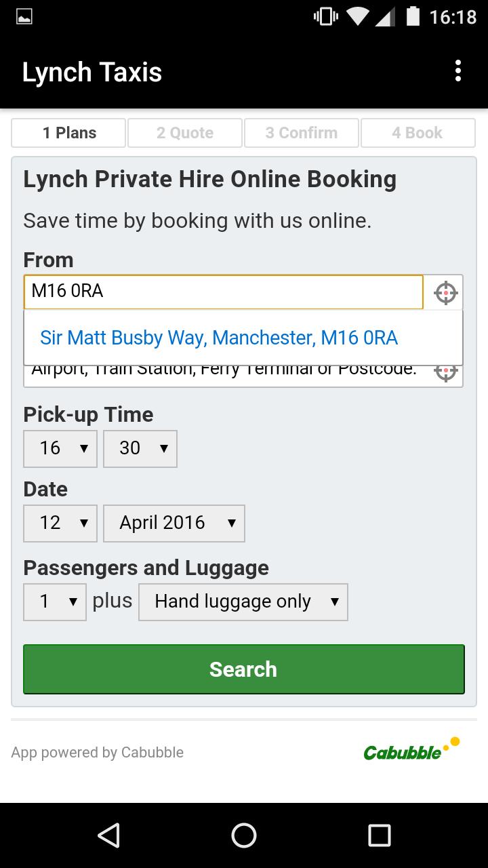Image resolution: width=488 pixels, height=868 pixels.
Task: Open the Hand luggage only dropdown
Action: point(243,601)
